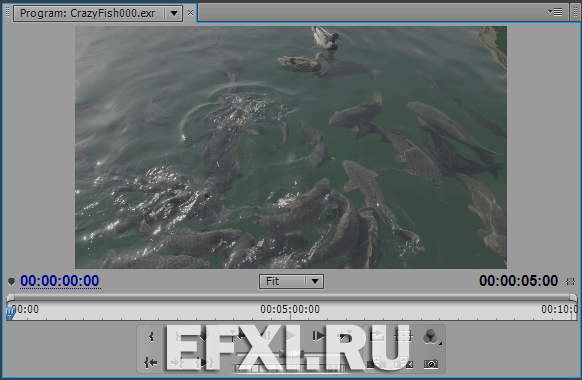The image size is (582, 380).
Task: Step forward one frame
Action: click(318, 336)
